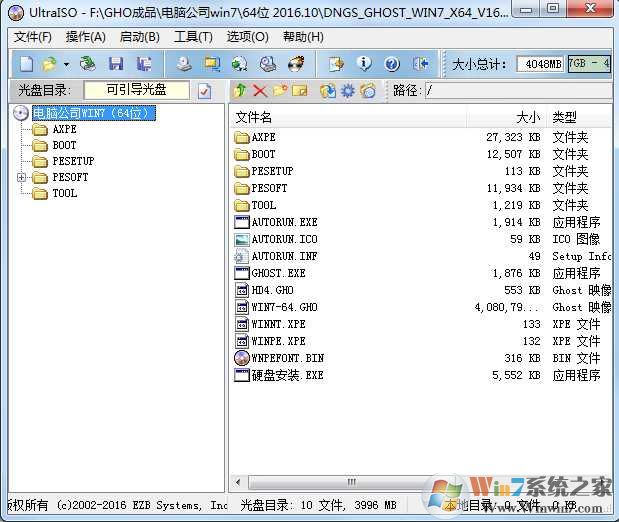Open the 文件(F) menu

click(x=33, y=37)
